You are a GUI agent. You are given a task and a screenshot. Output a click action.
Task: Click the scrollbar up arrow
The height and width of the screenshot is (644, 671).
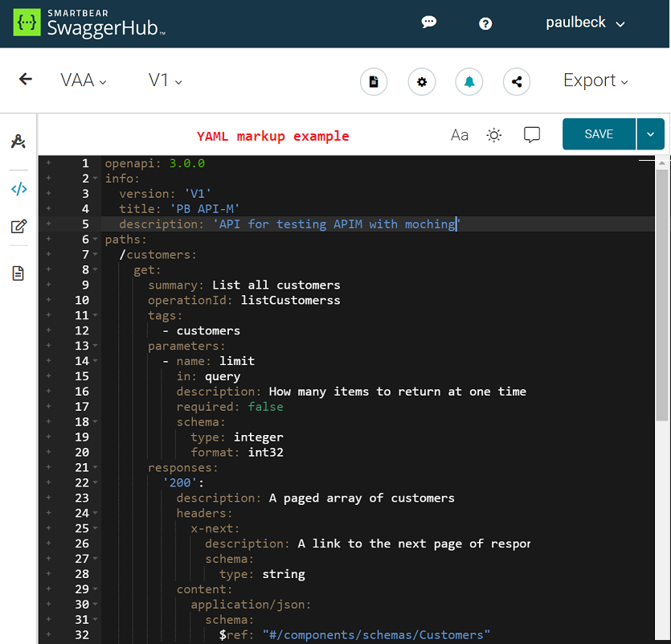click(662, 163)
